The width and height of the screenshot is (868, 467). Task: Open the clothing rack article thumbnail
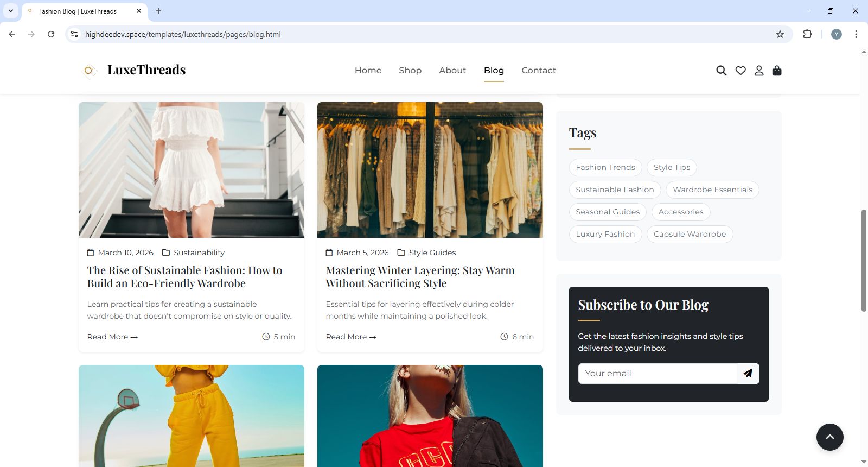[x=430, y=170]
